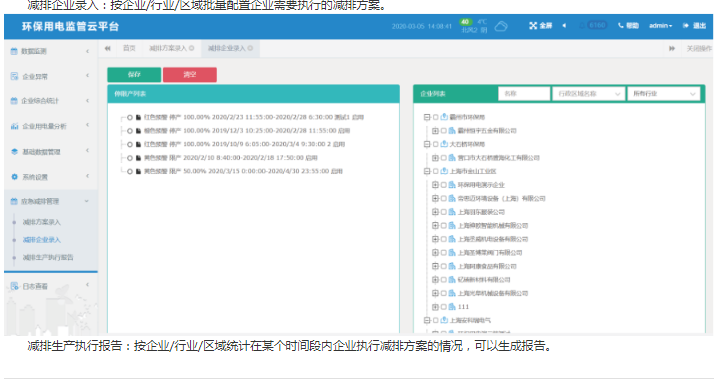The image size is (714, 381).
Task: Click the 上海市金山工业区 region icon
Action: pos(444,171)
